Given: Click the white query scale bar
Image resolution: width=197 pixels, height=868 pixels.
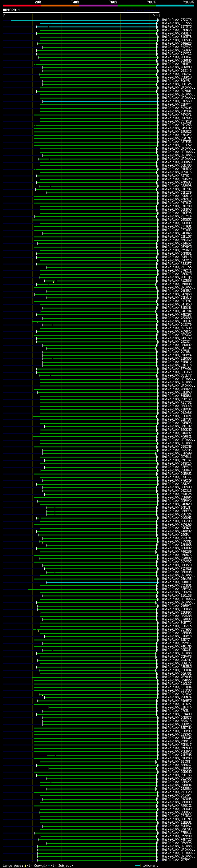Looking at the screenshot, I should pyautogui.click(x=81, y=13).
